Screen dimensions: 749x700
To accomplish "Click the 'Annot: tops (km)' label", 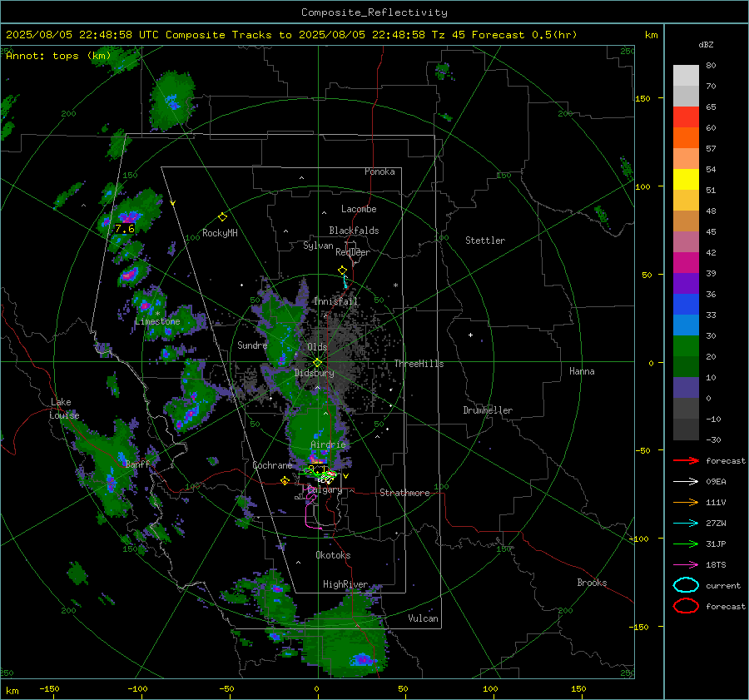I will tap(58, 56).
